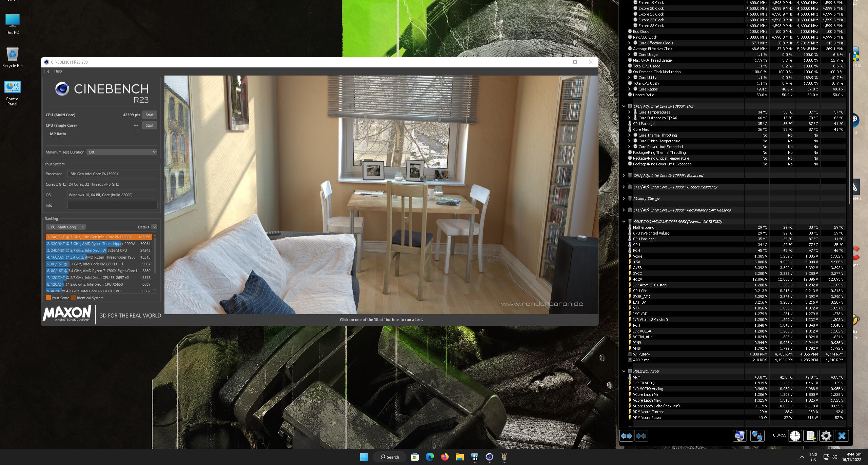Show hidden system tray icons
The width and height of the screenshot is (868, 465).
(x=802, y=457)
